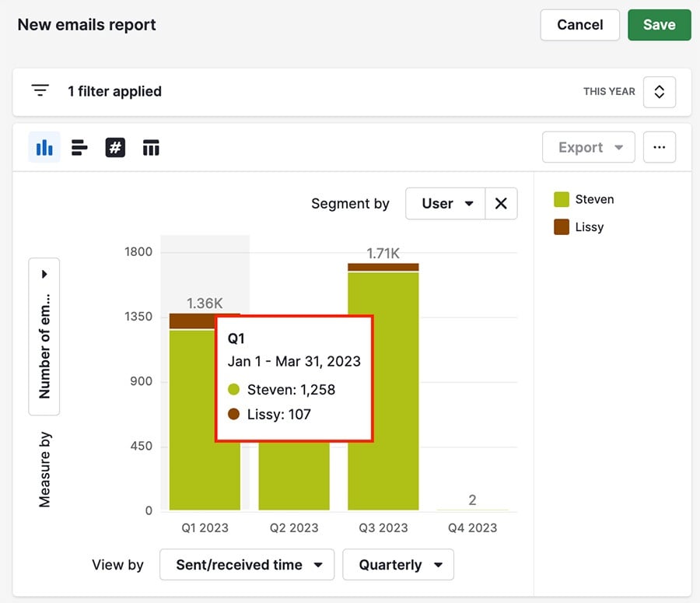The width and height of the screenshot is (700, 603).
Task: Open the Export menu
Action: (x=588, y=147)
